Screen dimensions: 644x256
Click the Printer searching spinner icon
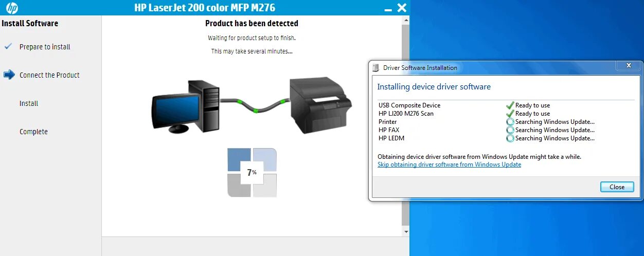click(x=510, y=122)
